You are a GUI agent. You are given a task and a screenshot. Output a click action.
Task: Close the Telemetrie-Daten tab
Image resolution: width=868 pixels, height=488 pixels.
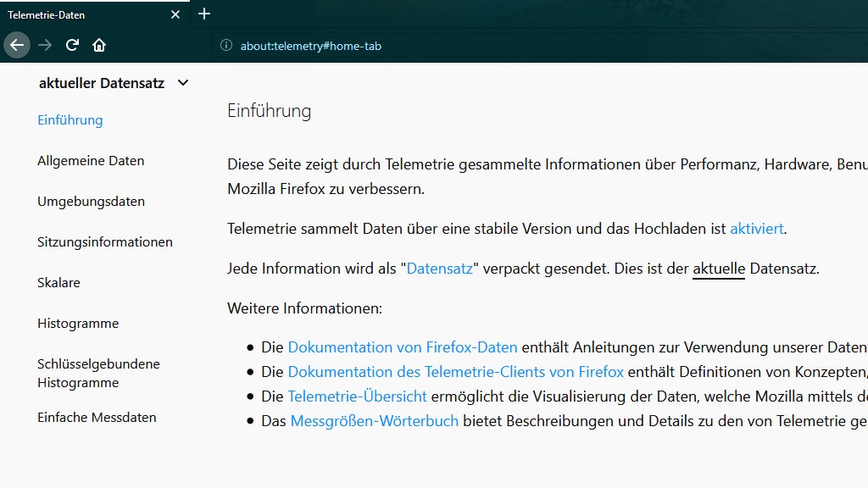(175, 14)
